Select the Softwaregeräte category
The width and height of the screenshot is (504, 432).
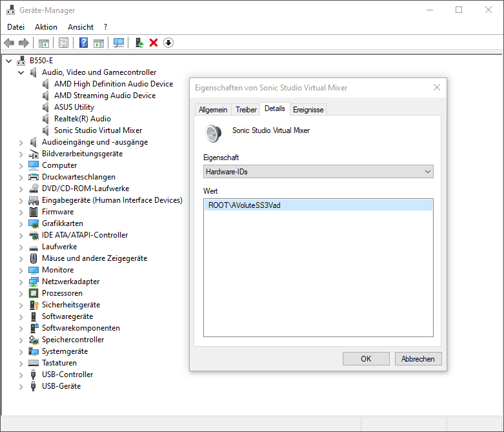68,316
